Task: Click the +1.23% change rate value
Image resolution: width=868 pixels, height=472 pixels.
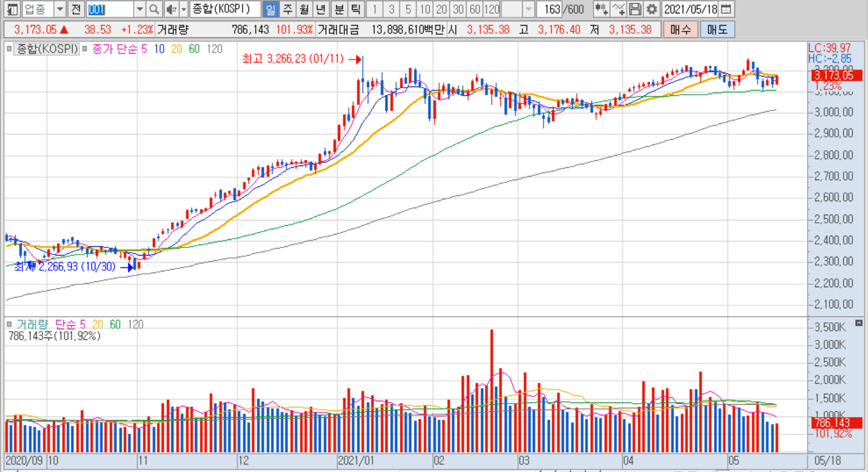Action: [137, 30]
